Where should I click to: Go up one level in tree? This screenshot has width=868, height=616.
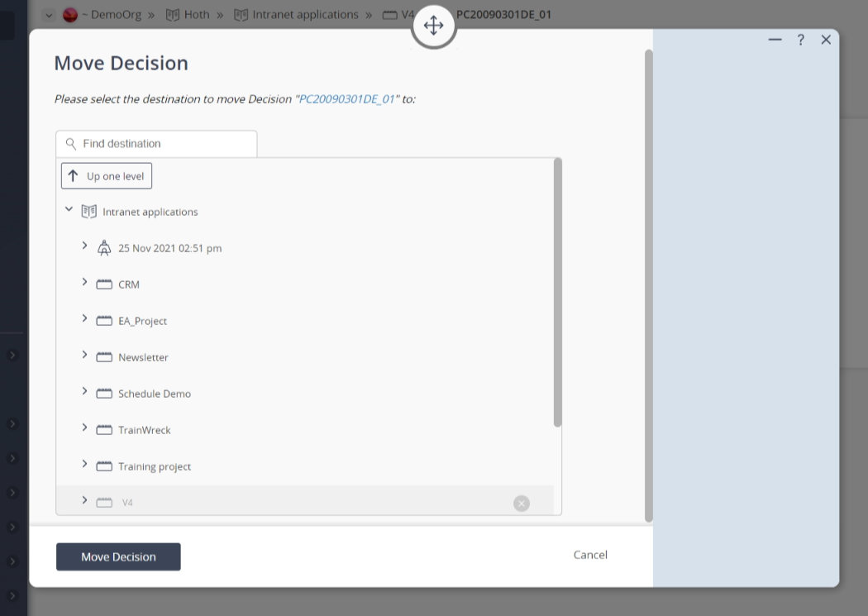pos(107,176)
